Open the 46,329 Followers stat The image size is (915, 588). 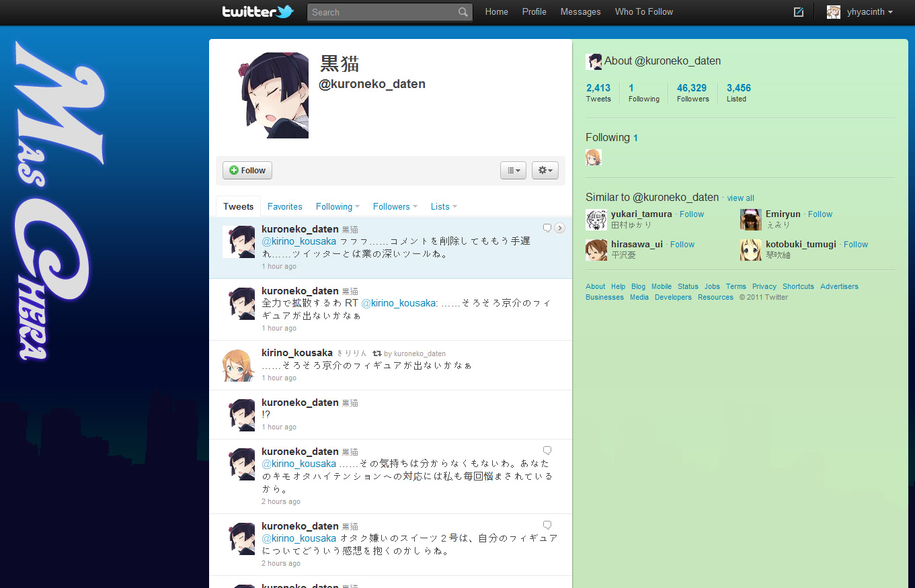[x=692, y=93]
